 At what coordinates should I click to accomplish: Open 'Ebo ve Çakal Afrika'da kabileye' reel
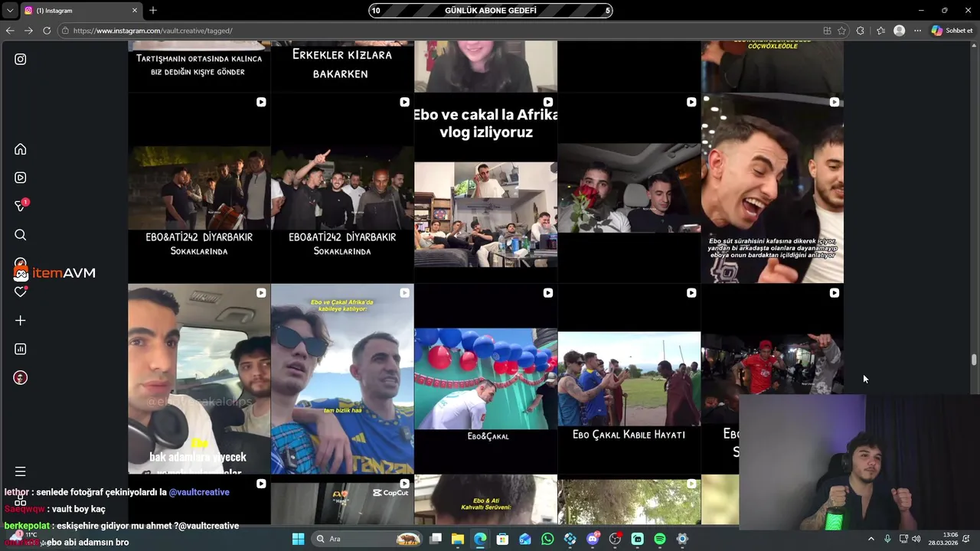[x=342, y=379]
